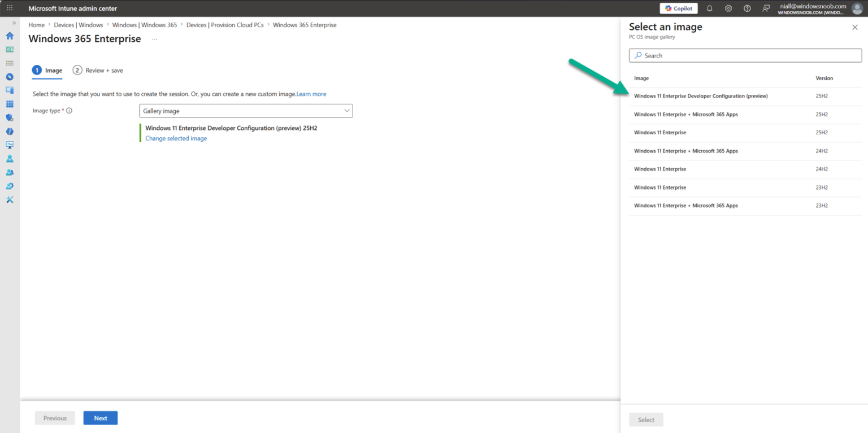Click the Image type info icon
The height and width of the screenshot is (433, 868).
tap(70, 111)
